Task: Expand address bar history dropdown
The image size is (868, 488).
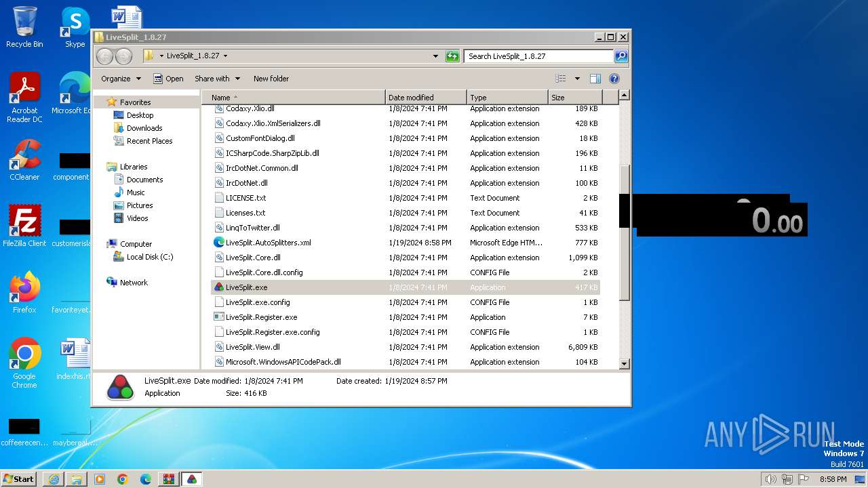Action: (435, 56)
